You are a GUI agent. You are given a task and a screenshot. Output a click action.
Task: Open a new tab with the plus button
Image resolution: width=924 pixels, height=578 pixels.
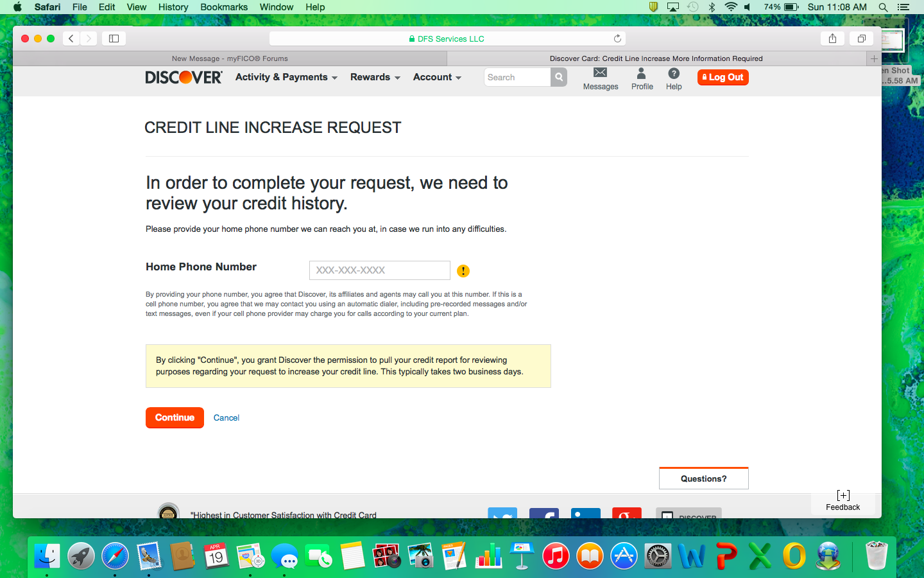(874, 58)
